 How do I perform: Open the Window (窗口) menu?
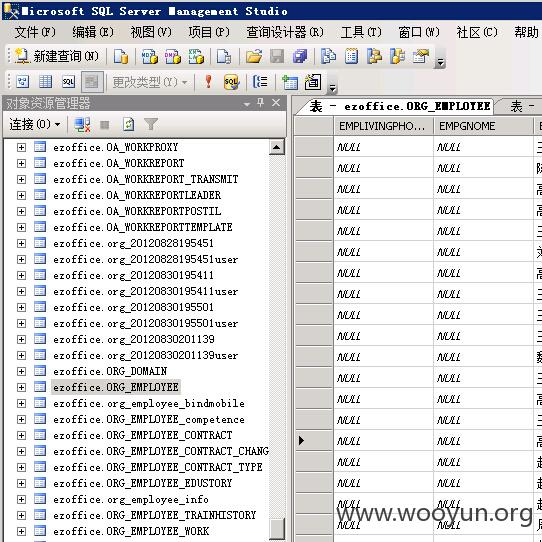pyautogui.click(x=419, y=32)
